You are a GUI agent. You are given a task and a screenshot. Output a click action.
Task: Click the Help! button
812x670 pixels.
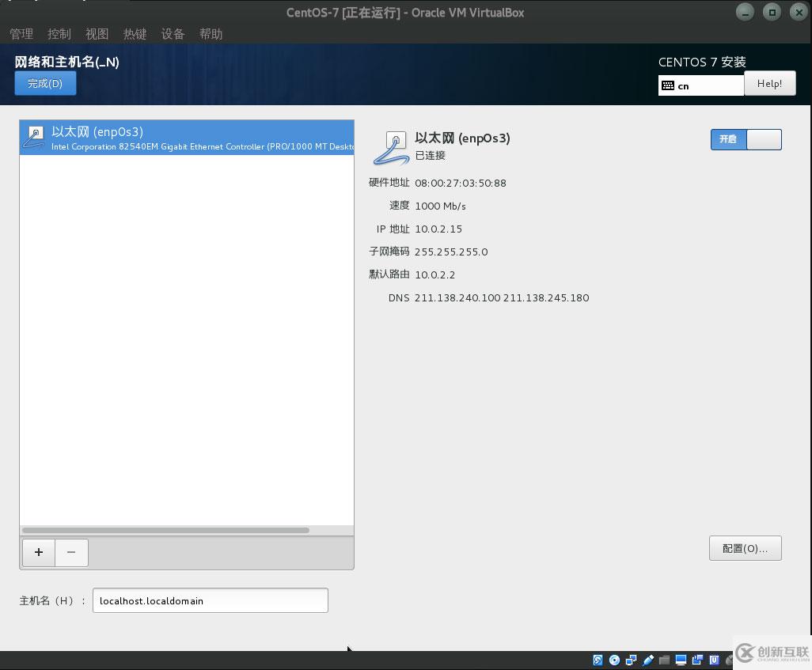[x=769, y=83]
